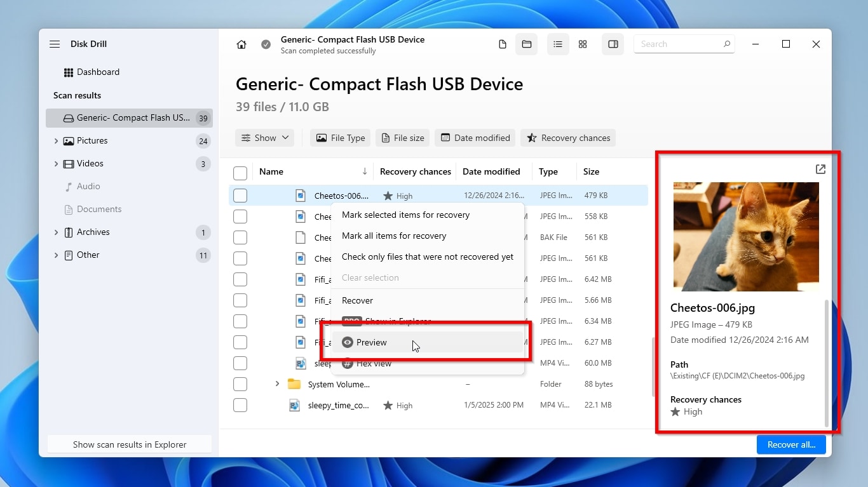This screenshot has width=868, height=487.
Task: Click the System Volume folder icon
Action: point(294,384)
